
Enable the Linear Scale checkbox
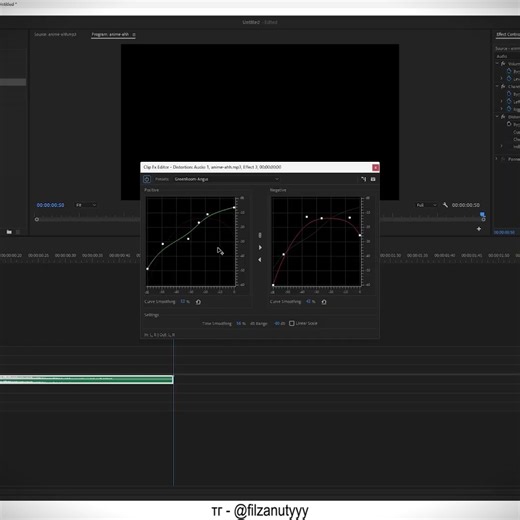click(x=292, y=323)
